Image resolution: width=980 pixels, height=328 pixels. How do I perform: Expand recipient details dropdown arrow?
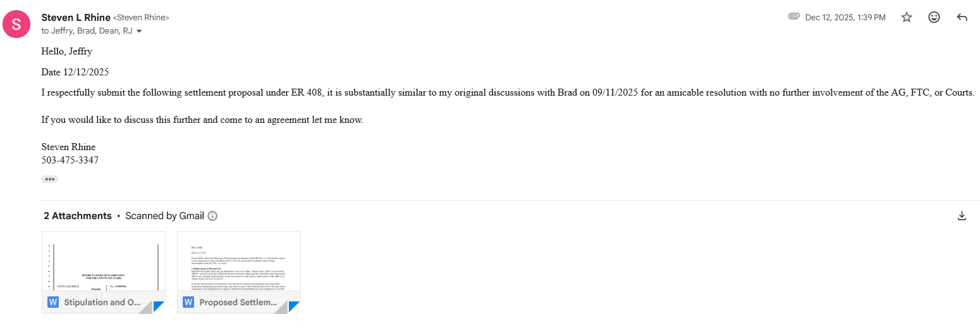[139, 31]
